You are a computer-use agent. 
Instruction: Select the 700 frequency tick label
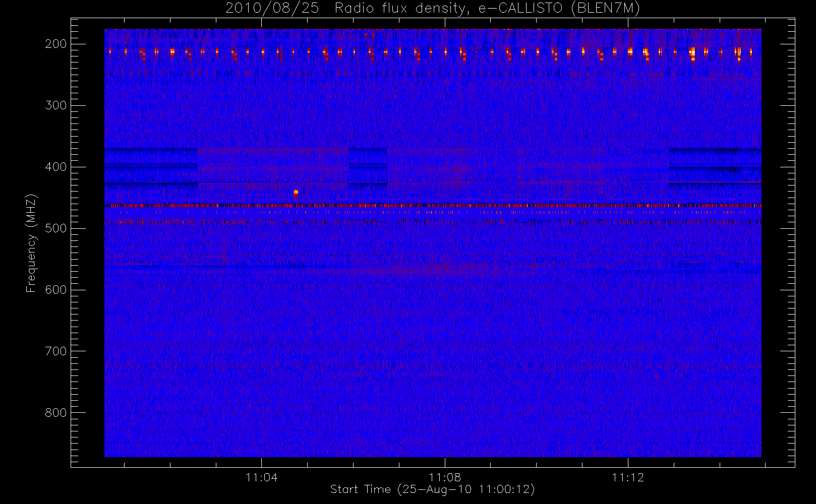(56, 351)
